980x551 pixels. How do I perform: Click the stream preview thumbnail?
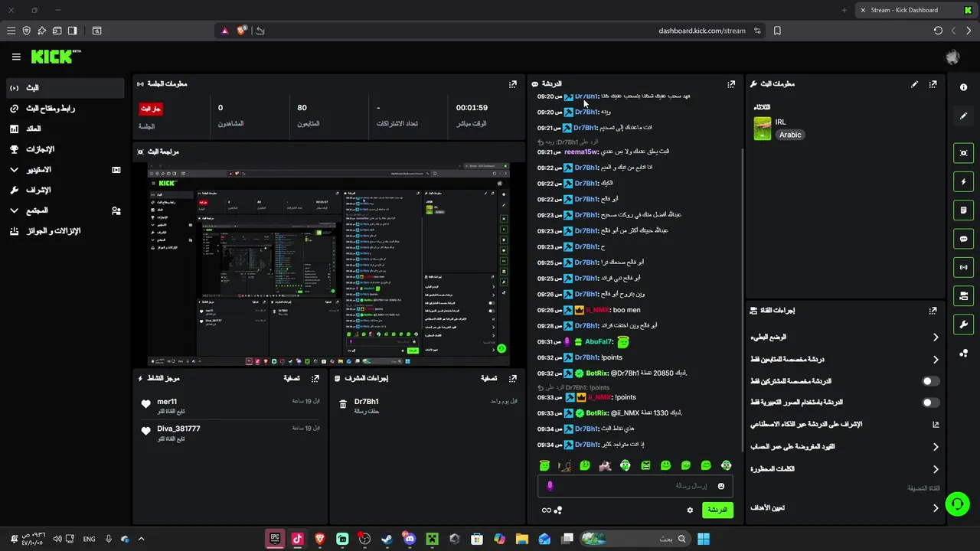click(x=329, y=264)
